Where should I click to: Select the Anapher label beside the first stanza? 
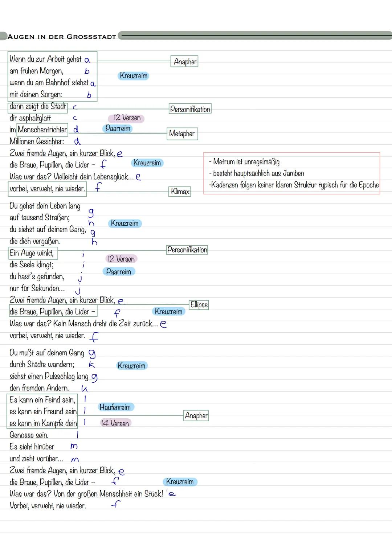point(185,62)
